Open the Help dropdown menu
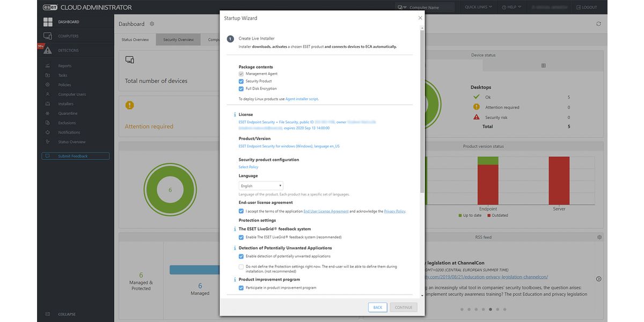This screenshot has height=322, width=644. click(x=512, y=8)
